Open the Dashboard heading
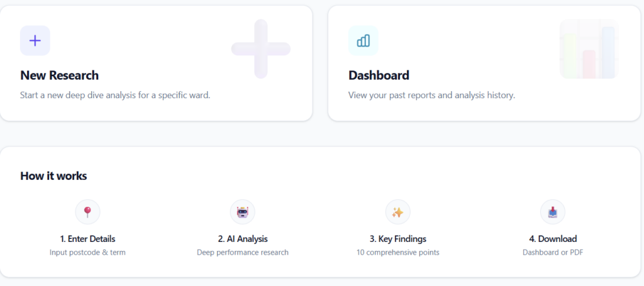This screenshot has width=644, height=286. coord(379,75)
